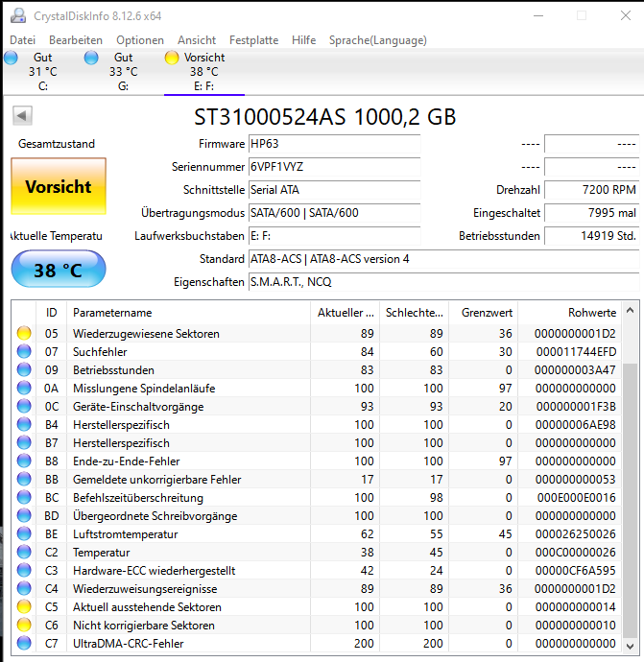
Task: Click the Eingeschaltet value 7995 mal
Action: (591, 213)
